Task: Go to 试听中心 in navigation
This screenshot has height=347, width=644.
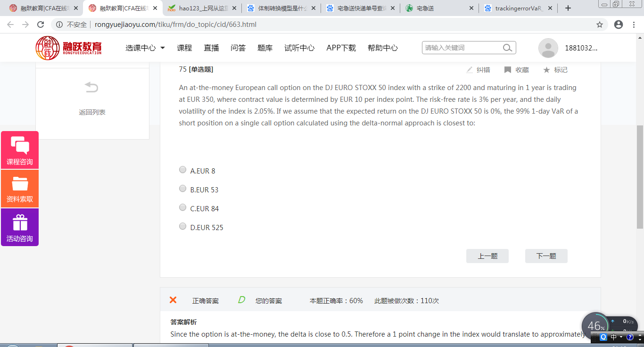Action: pyautogui.click(x=299, y=48)
